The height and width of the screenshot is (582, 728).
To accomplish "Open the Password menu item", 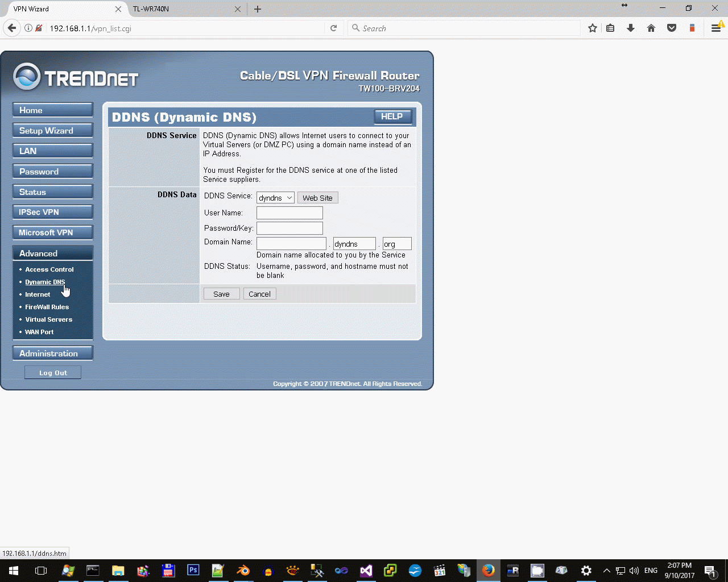I will click(53, 172).
